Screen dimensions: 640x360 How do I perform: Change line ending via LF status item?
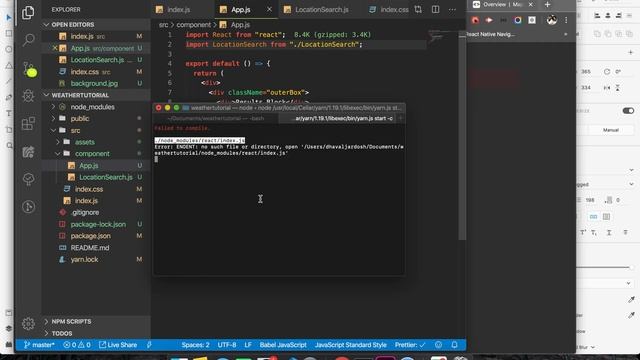[x=248, y=345]
